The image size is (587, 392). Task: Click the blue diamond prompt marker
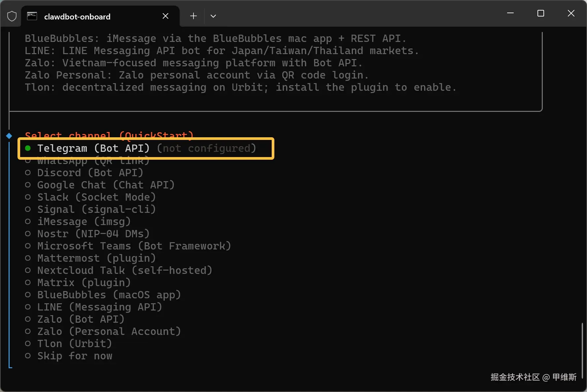tap(9, 136)
